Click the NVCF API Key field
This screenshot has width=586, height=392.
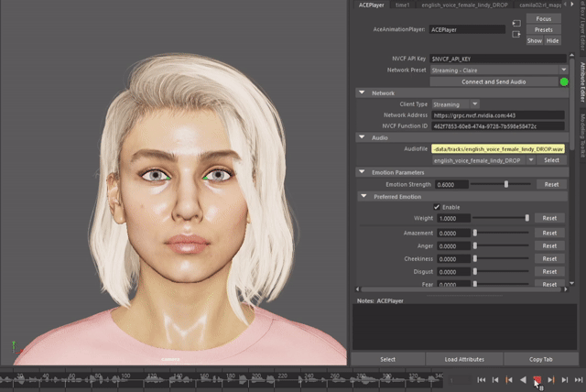pyautogui.click(x=498, y=59)
